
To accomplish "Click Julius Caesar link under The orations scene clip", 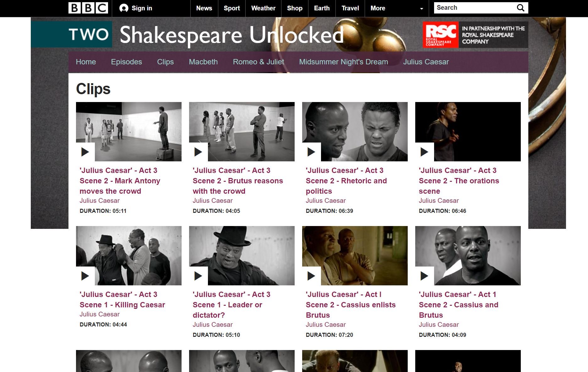I will click(x=439, y=201).
